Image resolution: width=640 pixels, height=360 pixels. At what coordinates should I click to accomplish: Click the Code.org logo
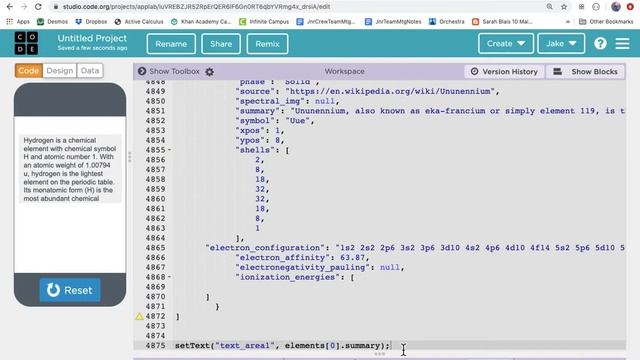(26, 43)
